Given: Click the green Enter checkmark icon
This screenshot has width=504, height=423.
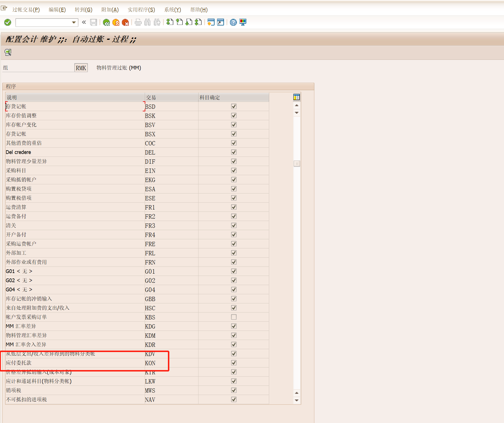Looking at the screenshot, I should (8, 22).
